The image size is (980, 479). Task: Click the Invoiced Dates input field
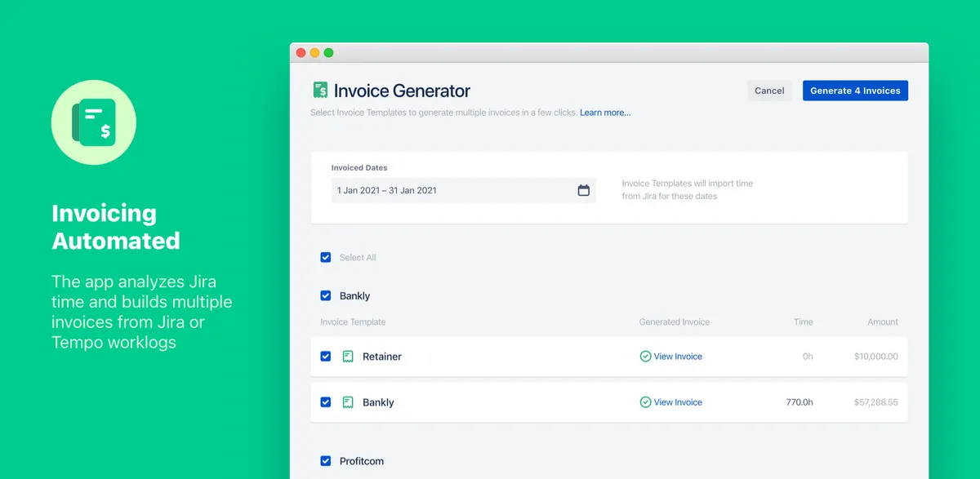(x=464, y=190)
